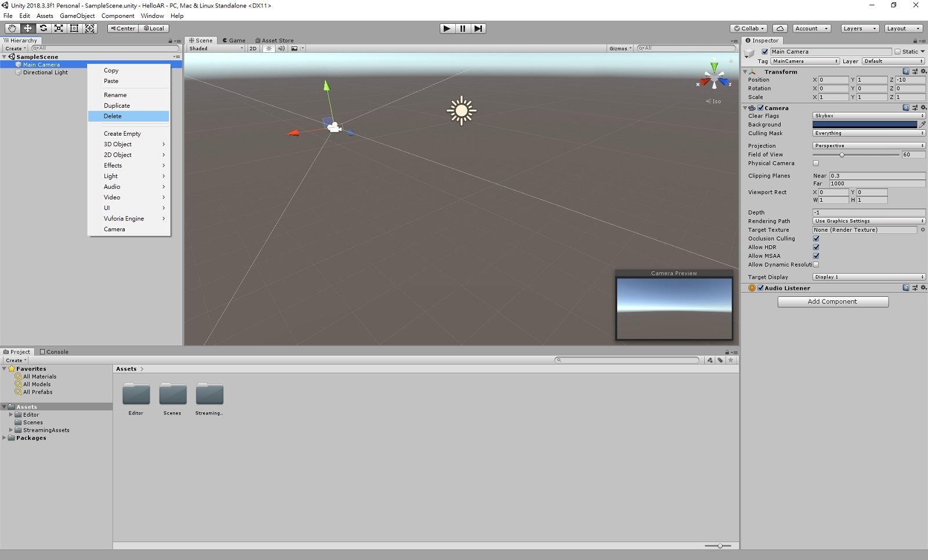The width and height of the screenshot is (928, 560).
Task: Open the Tag MainCamera dropdown
Action: point(805,61)
